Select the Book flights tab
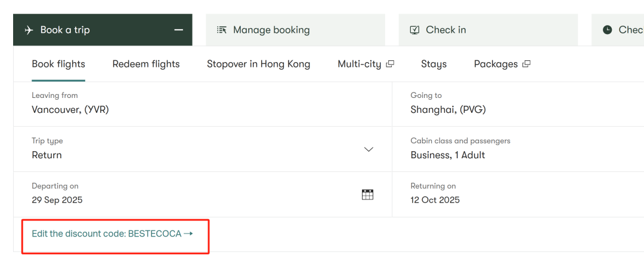This screenshot has height=261, width=644. (58, 64)
